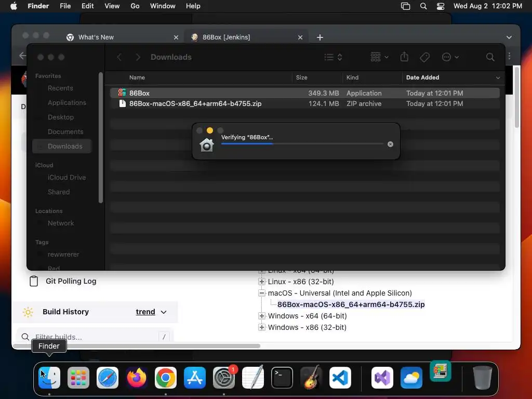The height and width of the screenshot is (399, 532).
Task: Open App Store from the Dock
Action: (195, 378)
